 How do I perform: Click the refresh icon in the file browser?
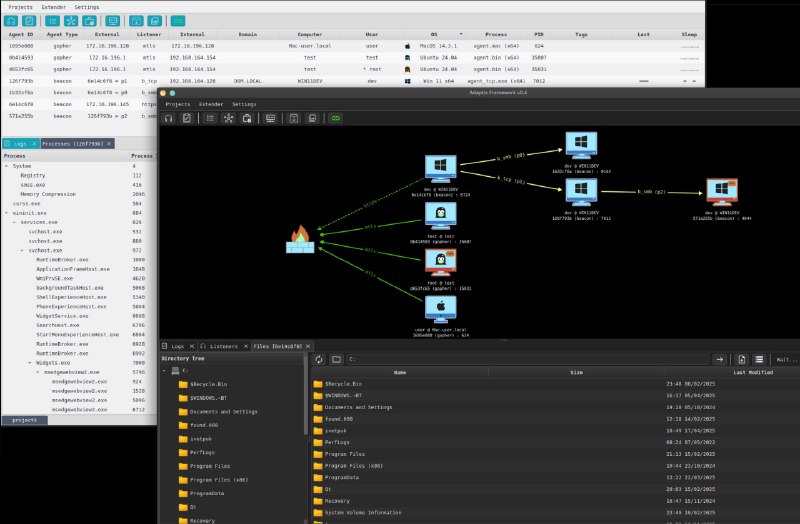pos(319,359)
